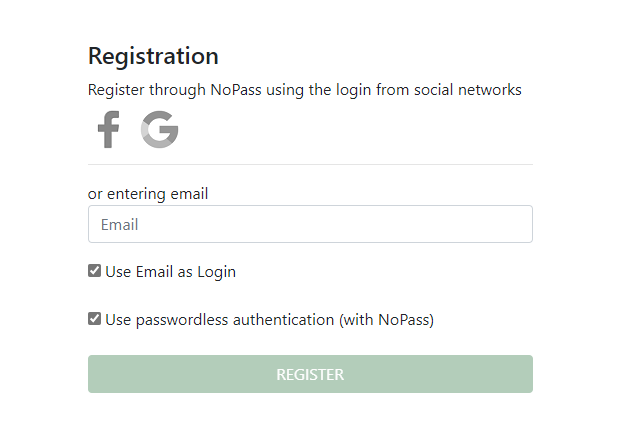Screen dimensions: 623x434
Task: Click the right end of the Email field
Action: 515,224
